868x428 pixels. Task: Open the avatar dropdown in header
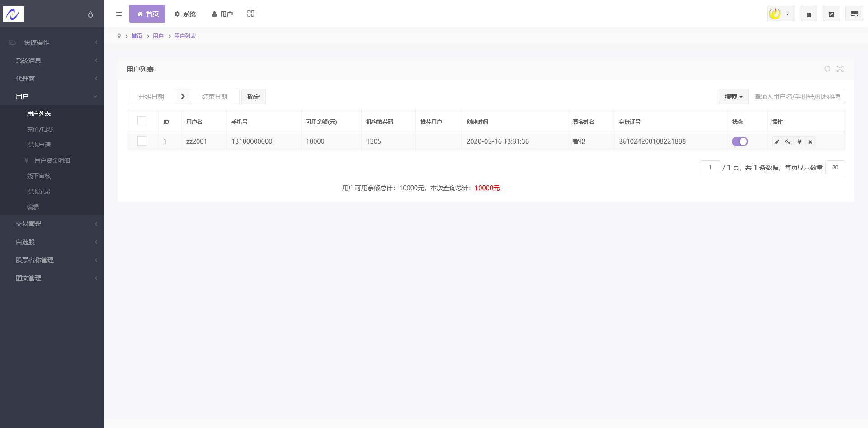point(781,14)
